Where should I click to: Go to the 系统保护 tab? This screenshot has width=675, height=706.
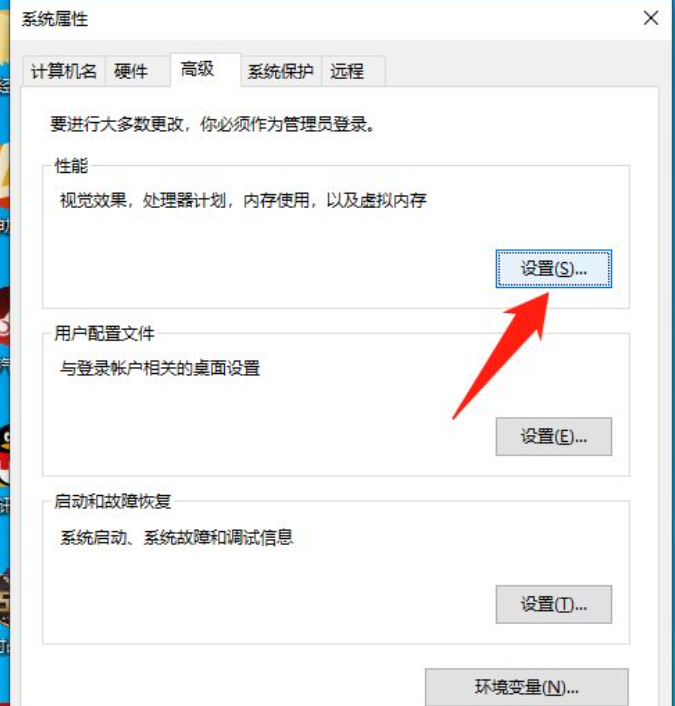(x=281, y=71)
